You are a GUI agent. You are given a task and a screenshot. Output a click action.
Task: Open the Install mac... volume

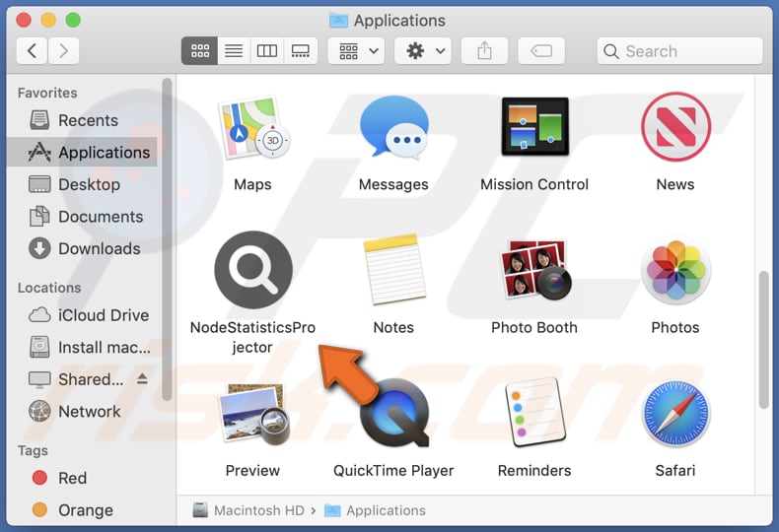82,348
